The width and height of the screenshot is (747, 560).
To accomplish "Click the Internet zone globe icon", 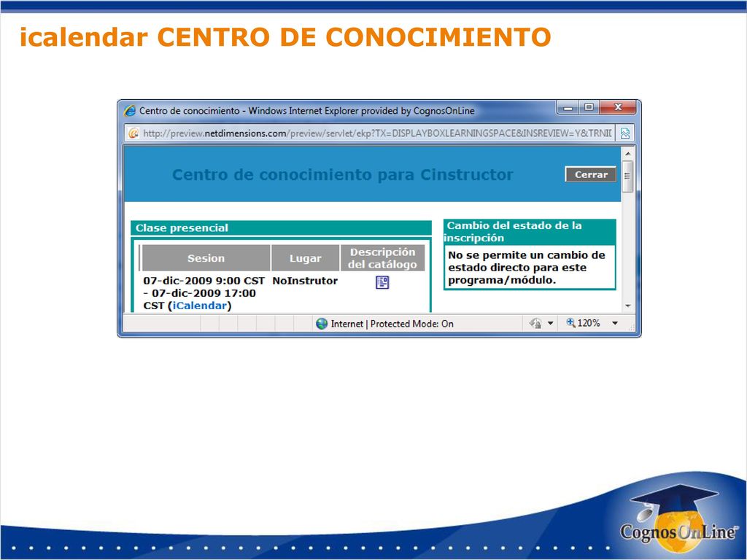I will (322, 324).
